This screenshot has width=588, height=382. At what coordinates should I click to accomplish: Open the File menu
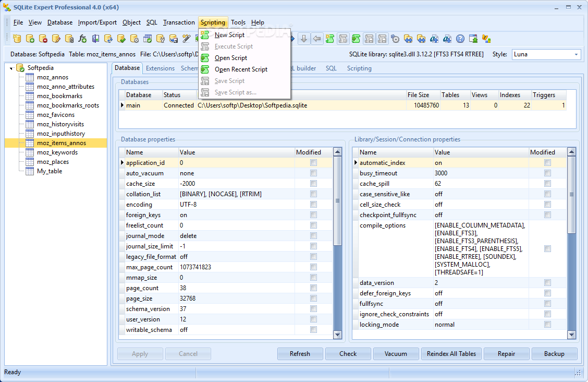click(x=18, y=22)
